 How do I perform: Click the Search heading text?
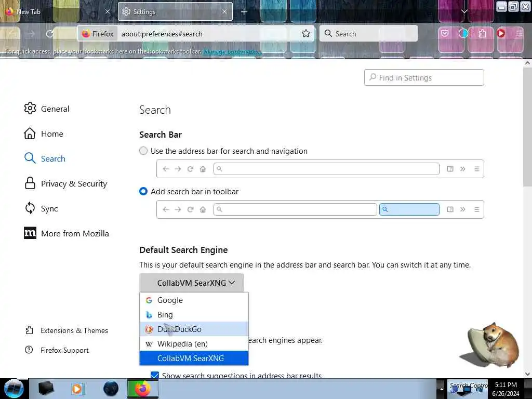(x=155, y=110)
